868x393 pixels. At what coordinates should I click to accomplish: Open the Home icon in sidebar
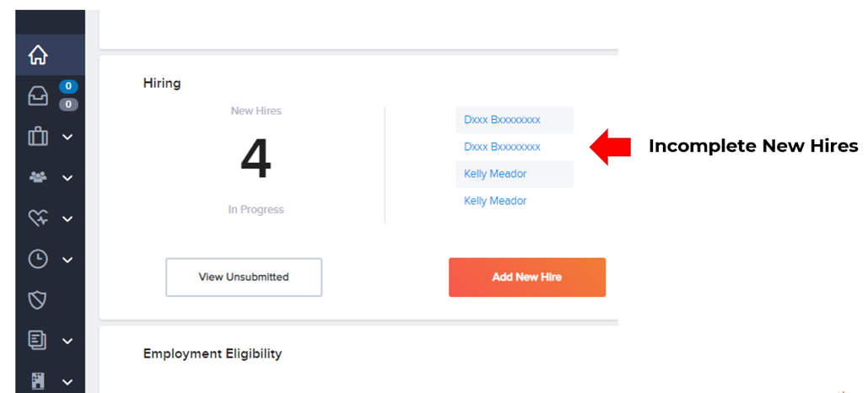point(38,55)
